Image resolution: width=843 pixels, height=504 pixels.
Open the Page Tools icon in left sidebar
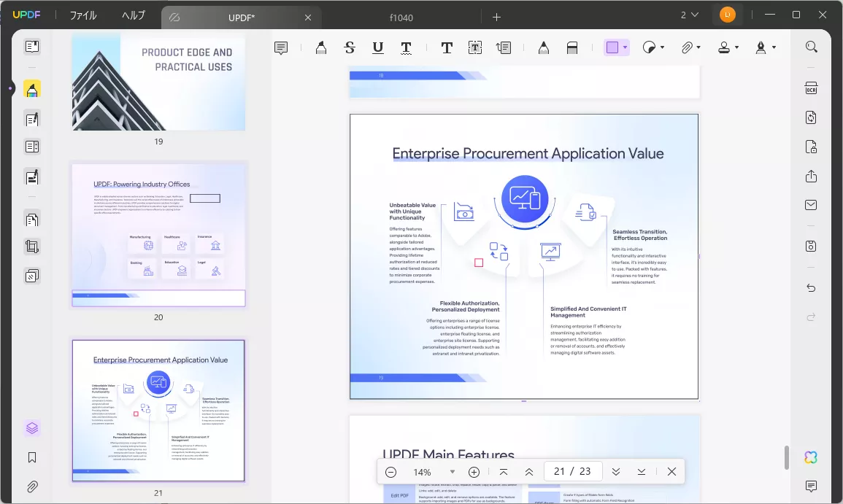coord(31,276)
